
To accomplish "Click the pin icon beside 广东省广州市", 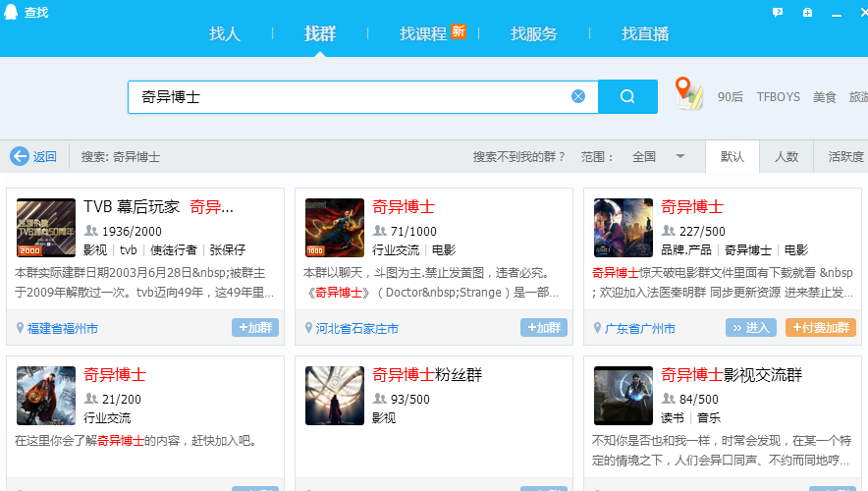I will [597, 328].
